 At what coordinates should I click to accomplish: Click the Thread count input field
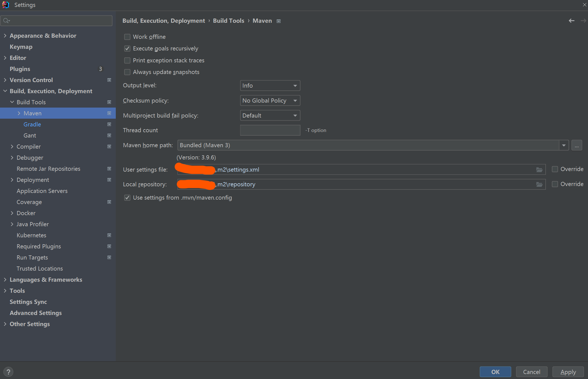click(x=270, y=130)
